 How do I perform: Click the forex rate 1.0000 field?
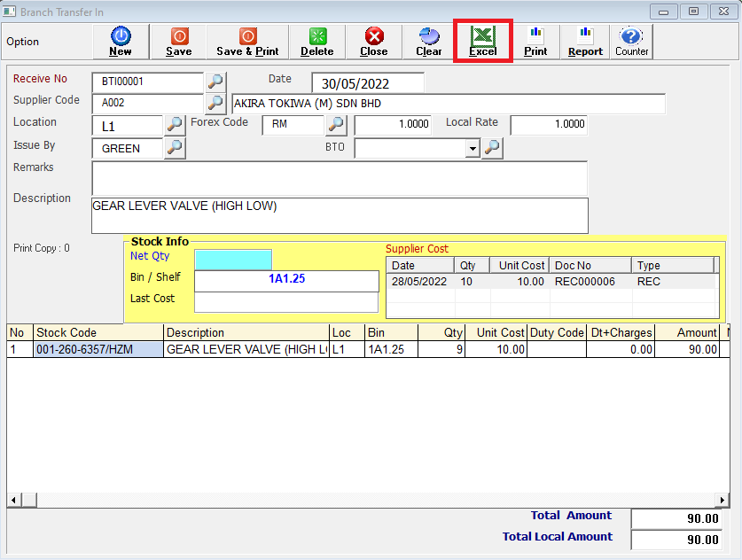click(393, 124)
